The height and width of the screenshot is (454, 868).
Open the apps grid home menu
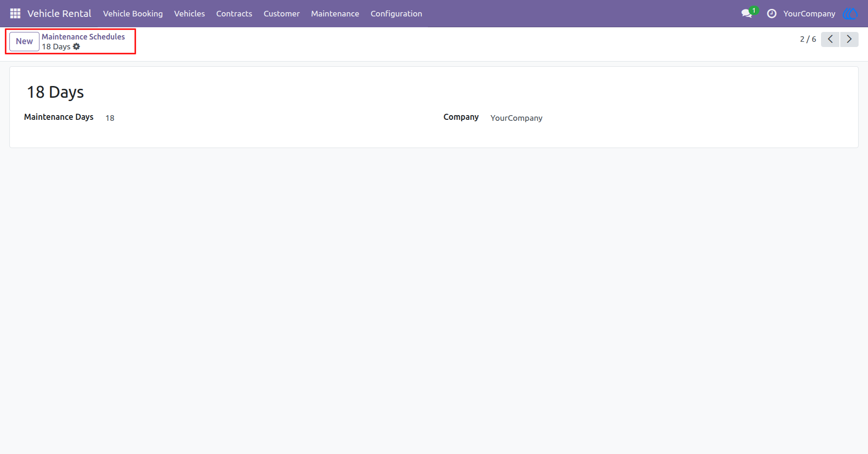point(15,14)
